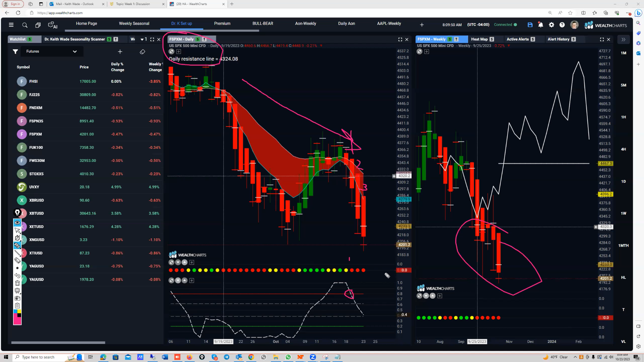Select the arrow pointer drawing tool

click(x=17, y=230)
